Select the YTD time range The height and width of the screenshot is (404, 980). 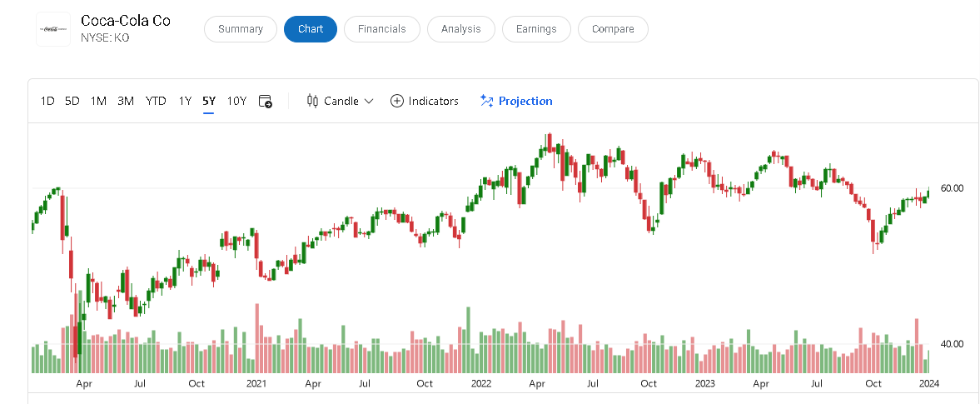click(x=156, y=101)
